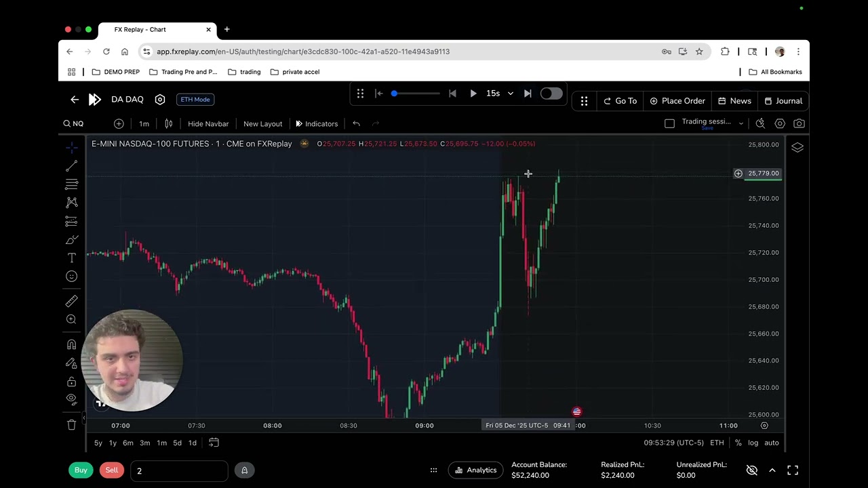Take a chart snapshot with camera icon
The image size is (868, 488).
point(799,123)
